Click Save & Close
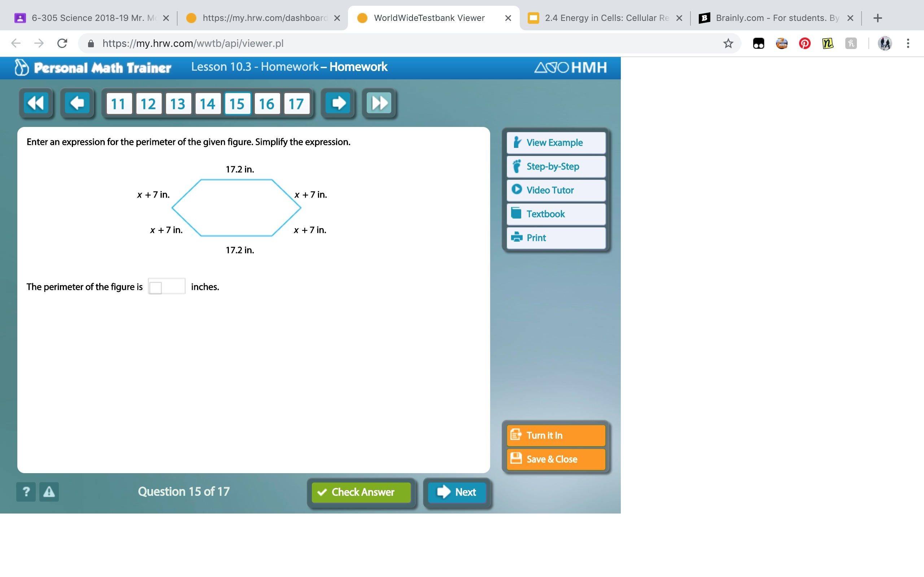Image resolution: width=924 pixels, height=577 pixels. click(x=555, y=459)
